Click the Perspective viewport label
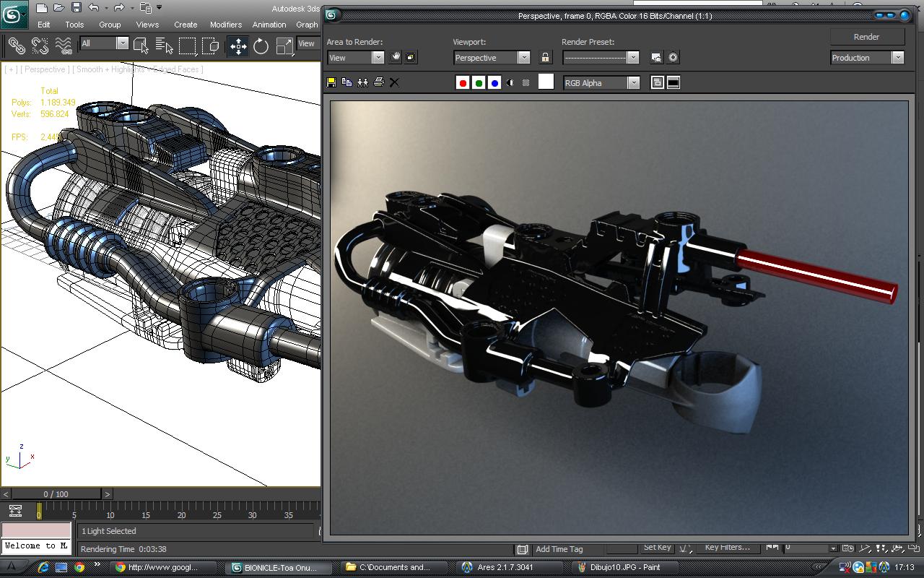 coord(45,69)
